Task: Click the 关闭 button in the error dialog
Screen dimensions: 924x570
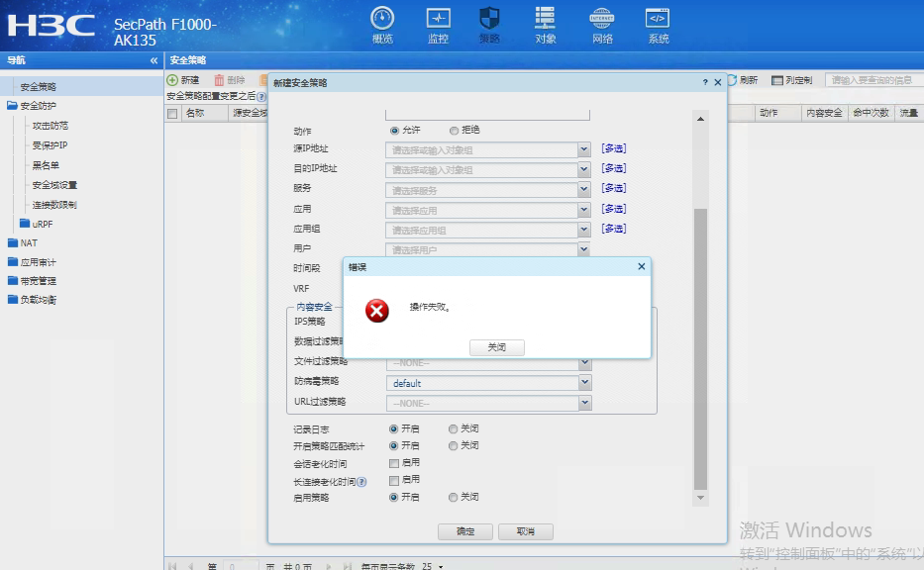Action: pyautogui.click(x=497, y=347)
